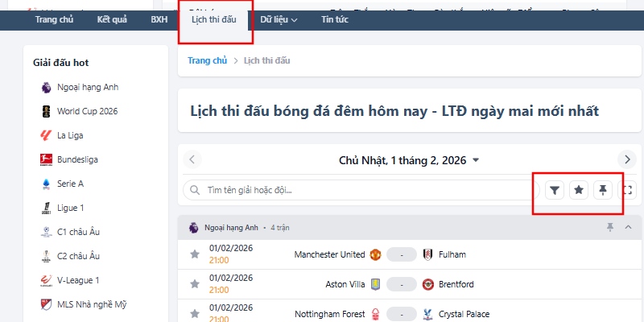Click Aston Villa team name

pos(345,284)
